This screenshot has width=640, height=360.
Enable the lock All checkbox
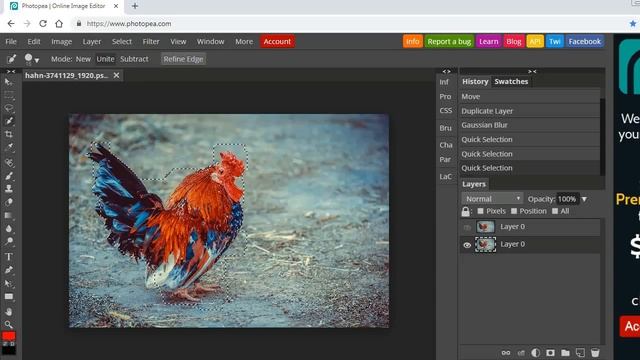coord(555,211)
